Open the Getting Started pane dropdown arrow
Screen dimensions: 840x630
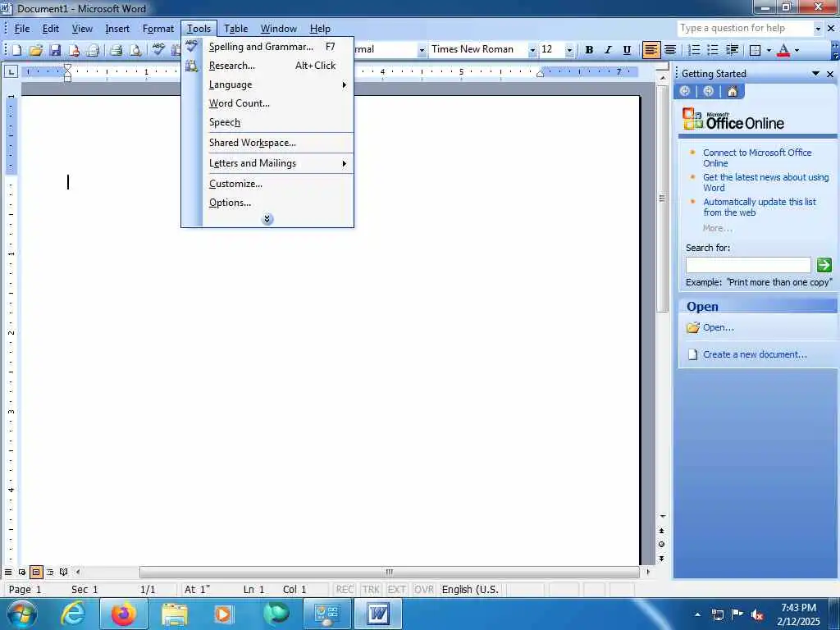816,73
